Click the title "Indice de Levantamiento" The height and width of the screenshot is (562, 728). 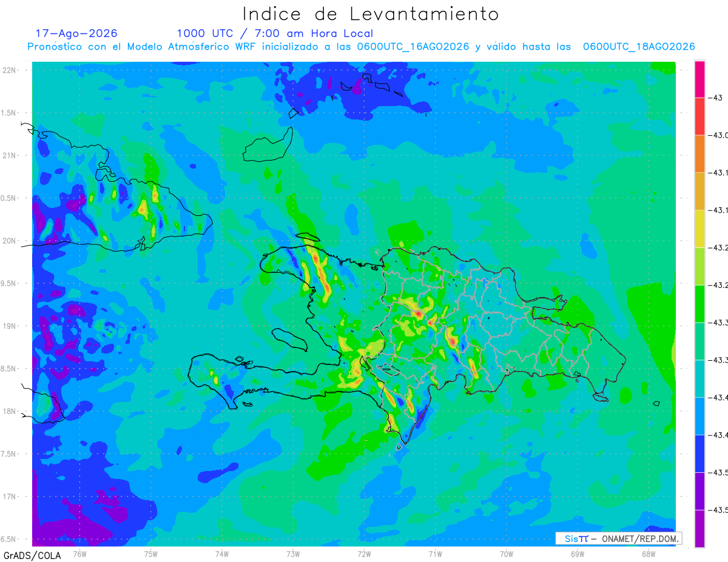click(x=371, y=13)
